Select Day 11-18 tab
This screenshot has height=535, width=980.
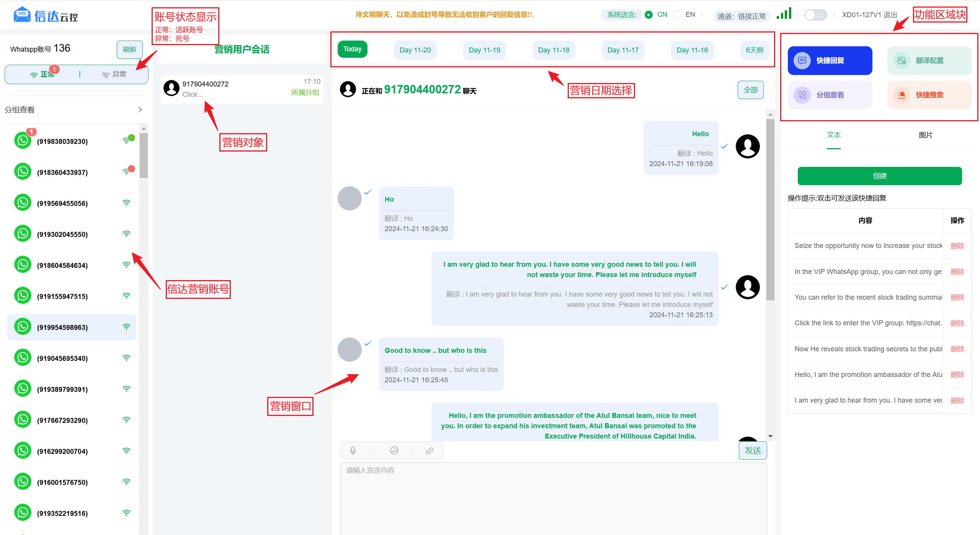click(x=554, y=50)
